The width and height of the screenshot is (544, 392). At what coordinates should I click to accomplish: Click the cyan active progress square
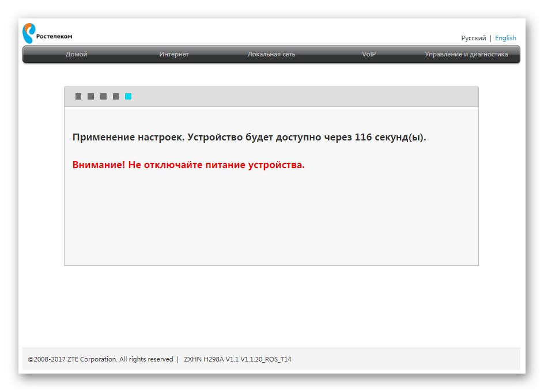click(129, 96)
